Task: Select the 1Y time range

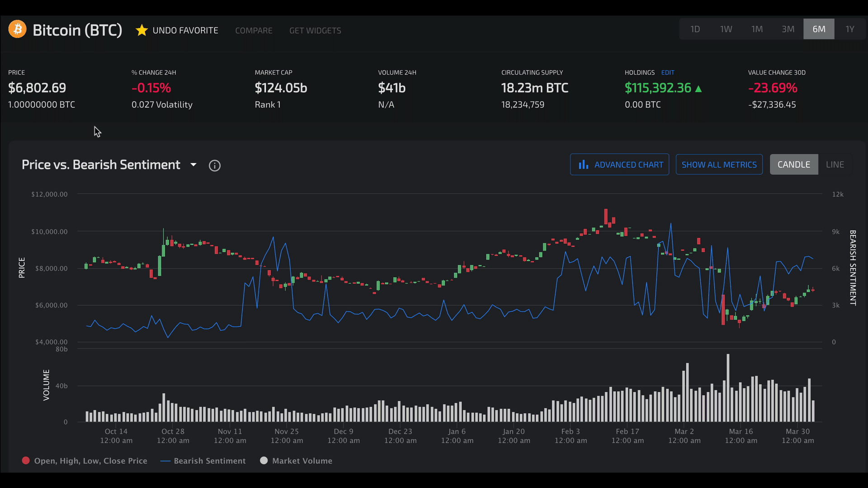Action: [x=850, y=29]
